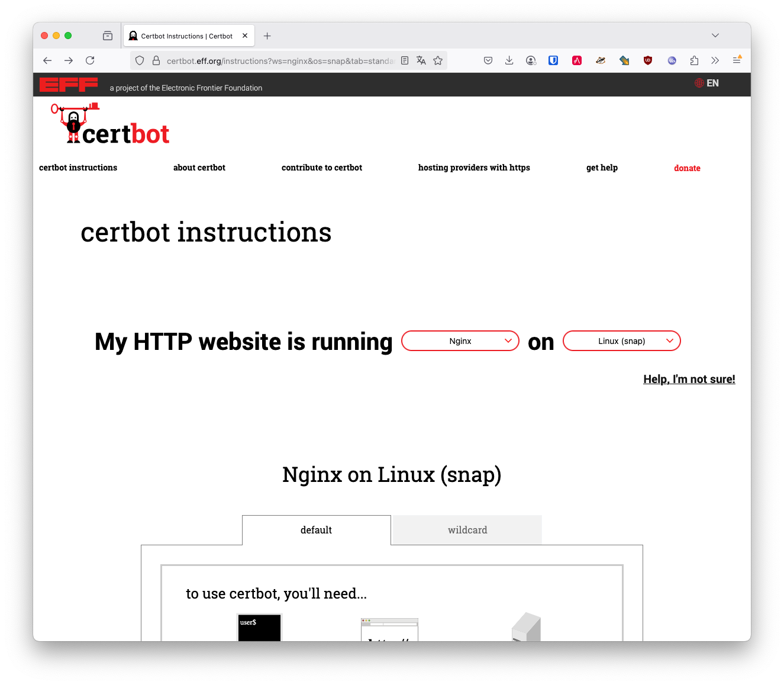Select the Certbot Instructions browser tab

[x=189, y=36]
